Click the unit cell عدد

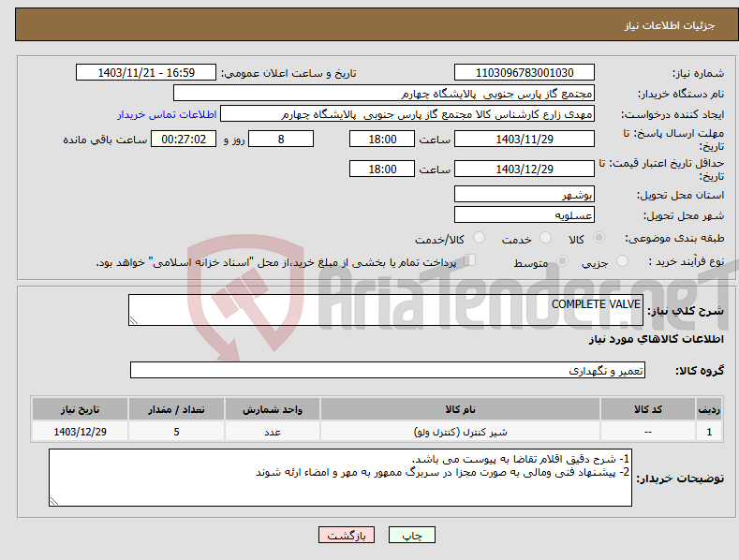click(x=273, y=432)
